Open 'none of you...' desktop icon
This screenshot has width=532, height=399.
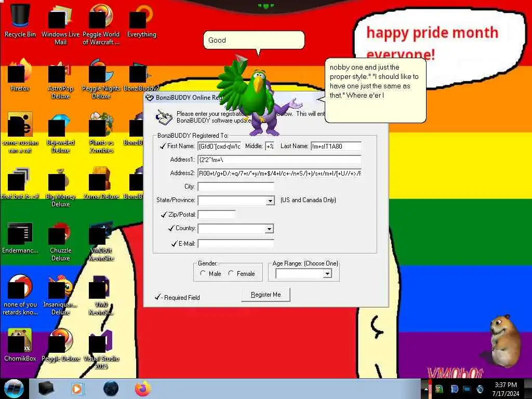[20, 295]
